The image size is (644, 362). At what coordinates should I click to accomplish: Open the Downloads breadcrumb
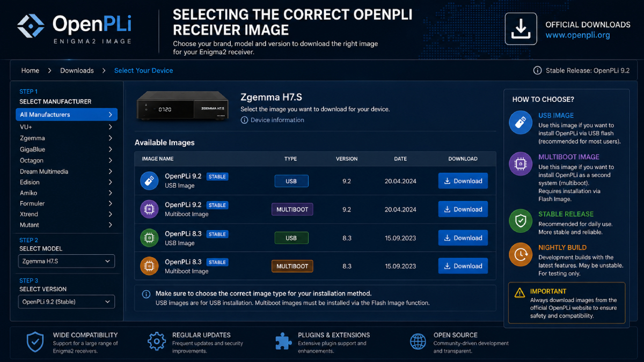click(77, 70)
